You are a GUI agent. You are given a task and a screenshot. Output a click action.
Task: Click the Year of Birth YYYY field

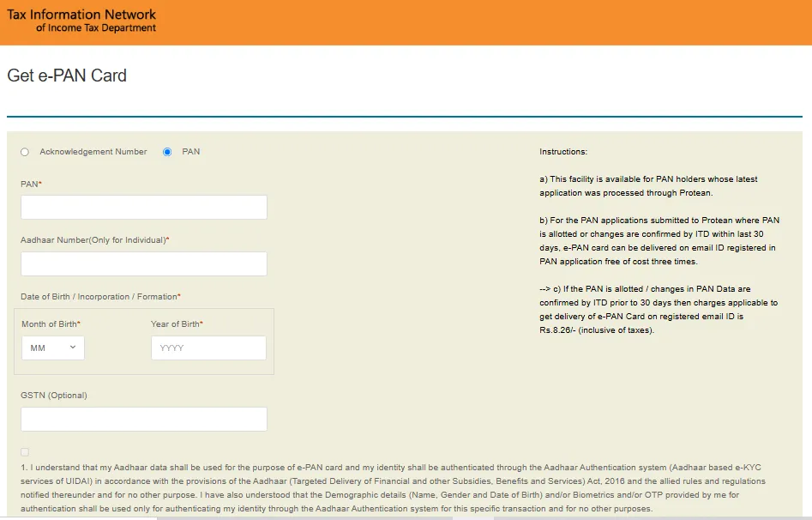208,348
